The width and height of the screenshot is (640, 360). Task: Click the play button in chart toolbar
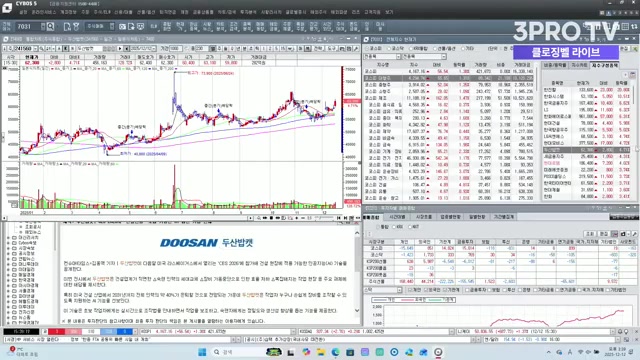tap(120, 49)
